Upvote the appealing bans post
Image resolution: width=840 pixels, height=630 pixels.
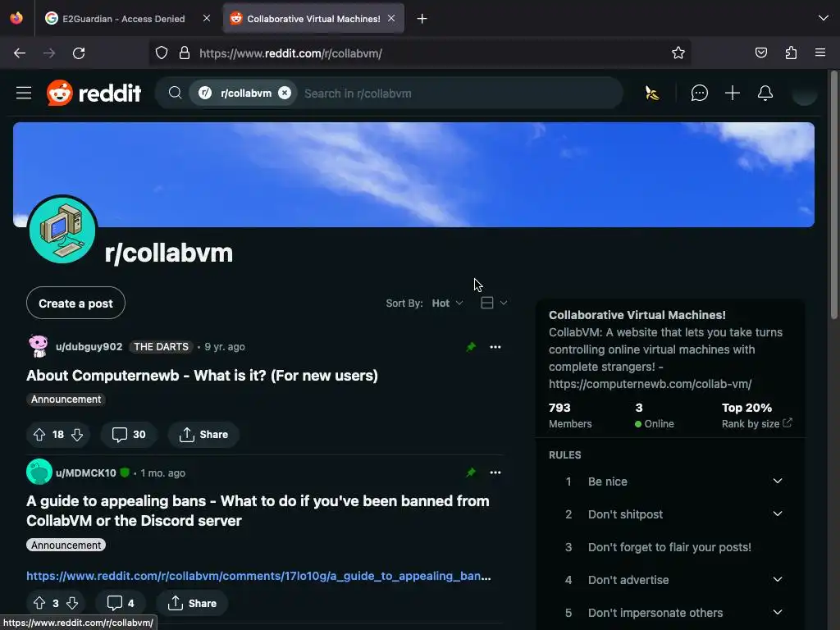(39, 603)
